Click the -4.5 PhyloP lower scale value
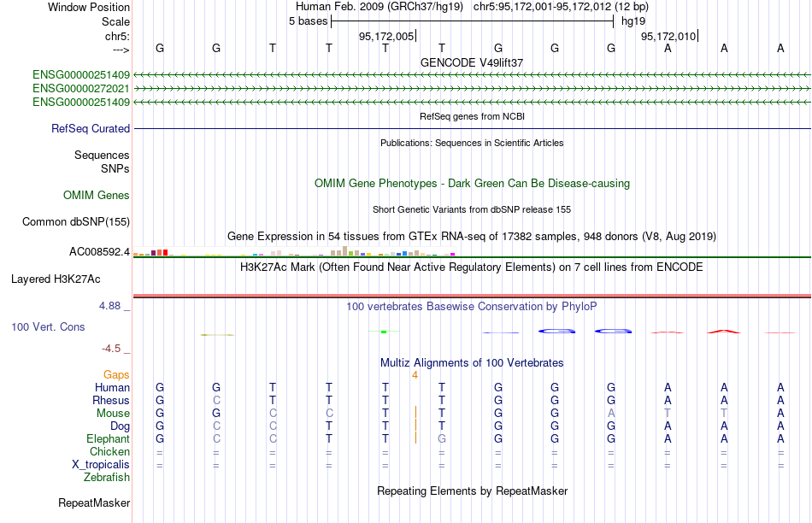 pos(111,349)
